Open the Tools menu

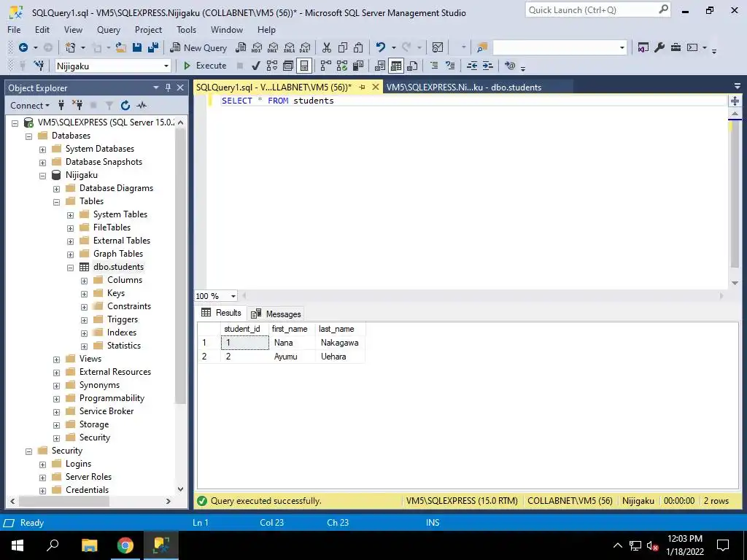[x=186, y=29]
